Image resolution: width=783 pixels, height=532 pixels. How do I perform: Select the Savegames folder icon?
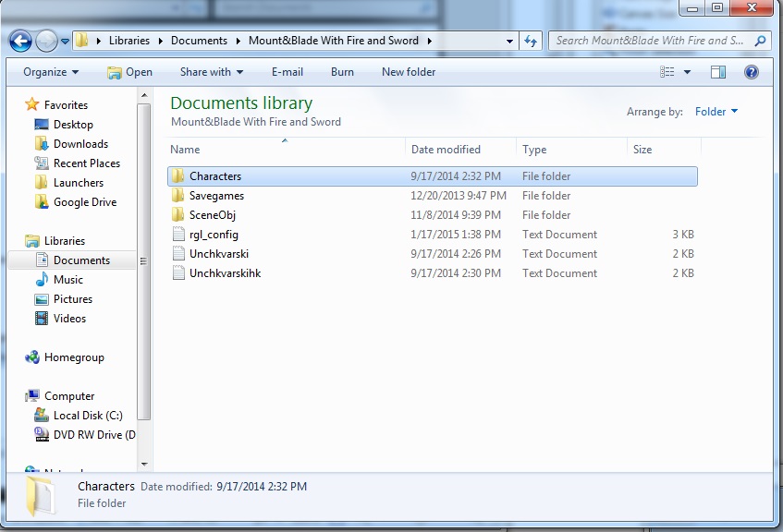coord(177,195)
